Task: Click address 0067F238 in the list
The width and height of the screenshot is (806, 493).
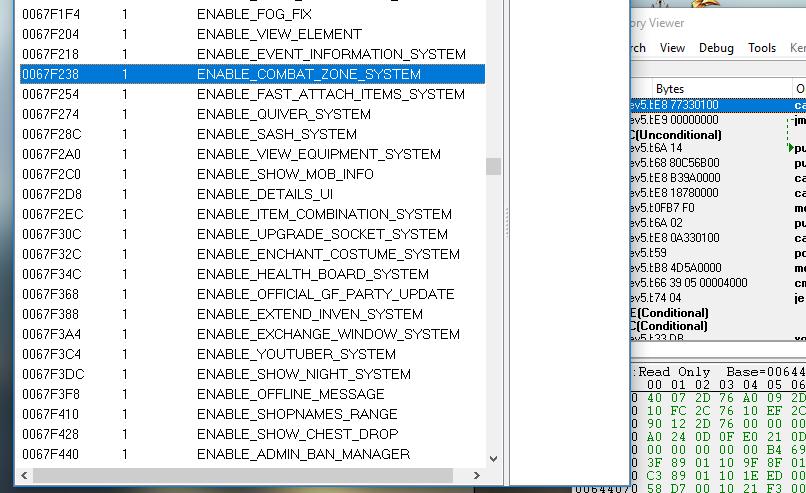Action: tap(50, 74)
